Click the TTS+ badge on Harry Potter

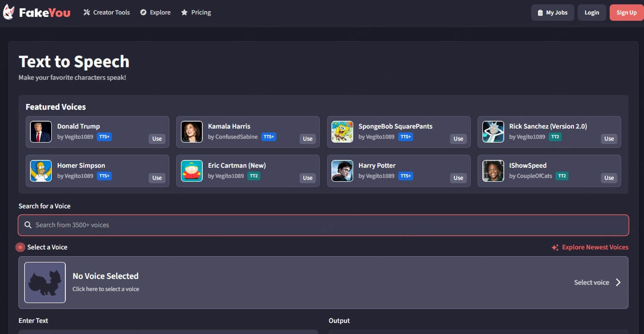[x=405, y=176]
